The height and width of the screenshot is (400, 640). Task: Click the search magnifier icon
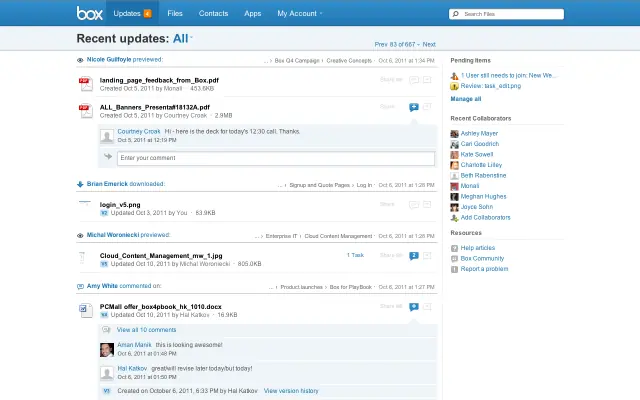click(x=456, y=14)
